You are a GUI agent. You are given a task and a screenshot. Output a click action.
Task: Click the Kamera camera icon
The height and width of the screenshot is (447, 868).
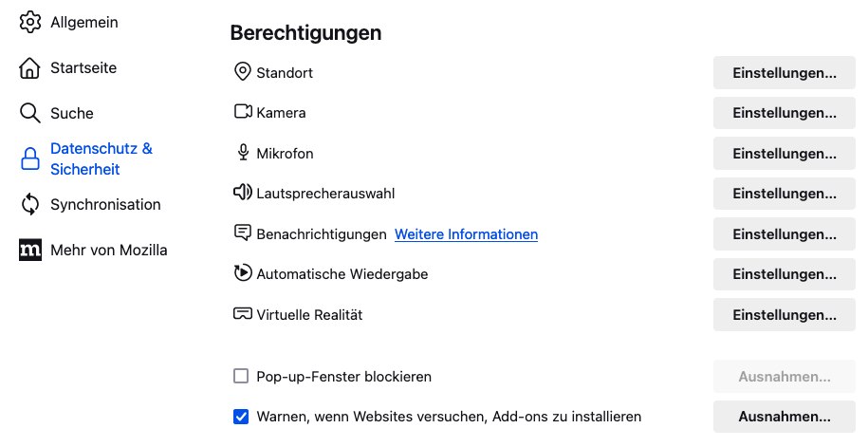coord(243,112)
